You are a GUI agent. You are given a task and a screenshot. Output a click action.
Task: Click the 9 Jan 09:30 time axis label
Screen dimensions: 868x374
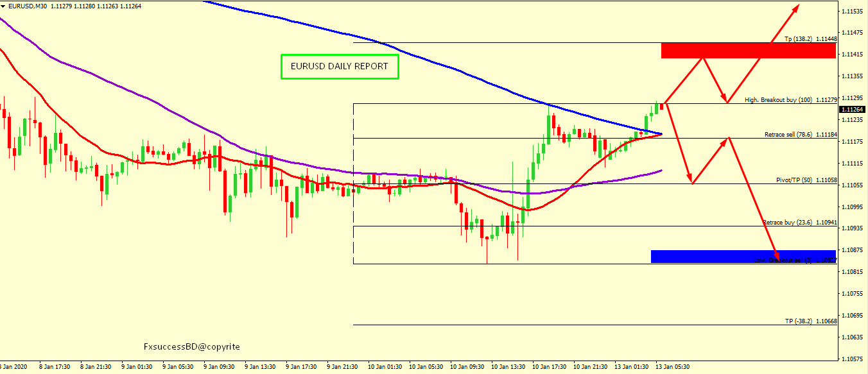pos(219,367)
